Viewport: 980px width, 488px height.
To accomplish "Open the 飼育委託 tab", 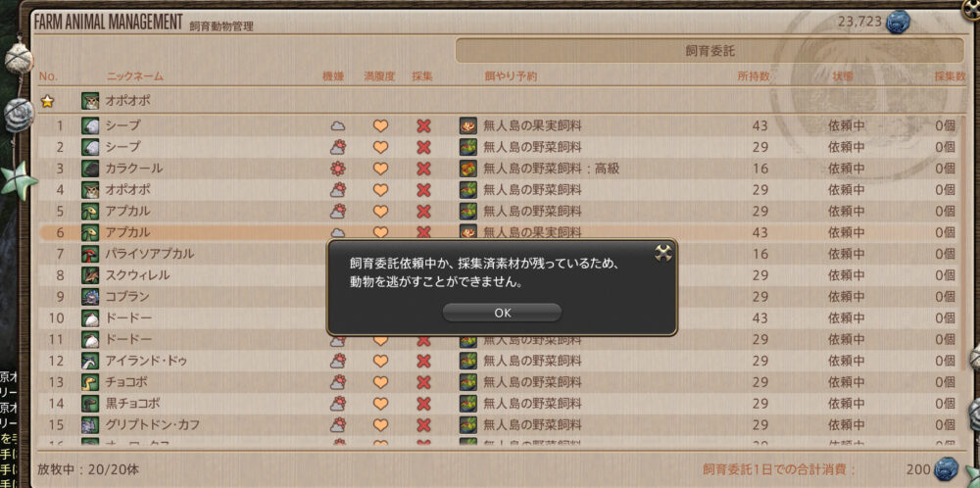I will click(710, 51).
